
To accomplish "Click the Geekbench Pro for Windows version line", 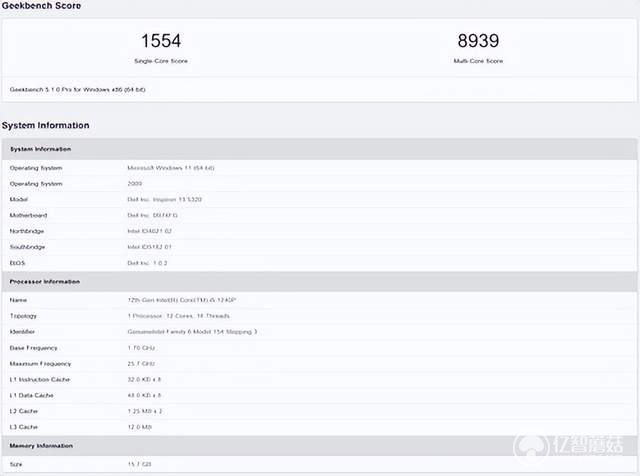I will [x=78, y=89].
